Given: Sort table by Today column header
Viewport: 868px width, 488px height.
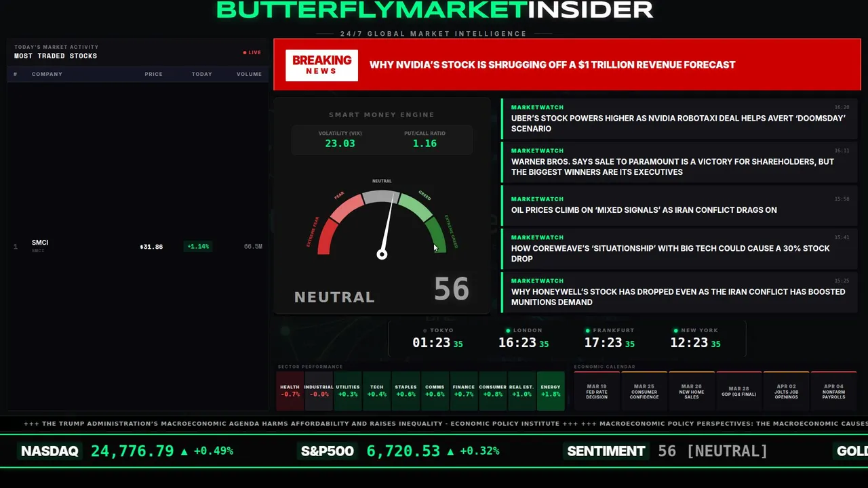Looking at the screenshot, I should click(x=201, y=74).
